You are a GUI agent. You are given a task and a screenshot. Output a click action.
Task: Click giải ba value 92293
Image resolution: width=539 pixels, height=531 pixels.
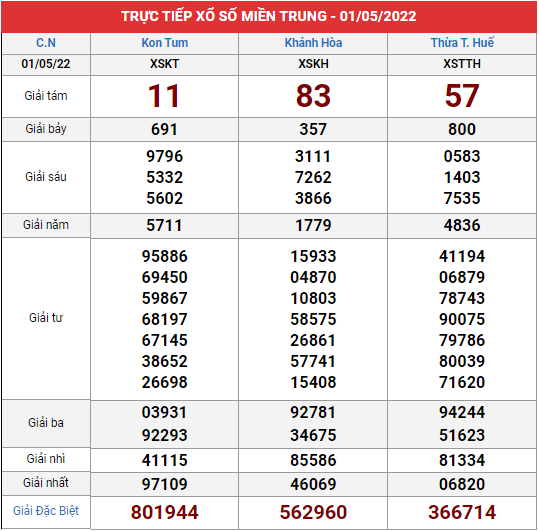(x=165, y=435)
